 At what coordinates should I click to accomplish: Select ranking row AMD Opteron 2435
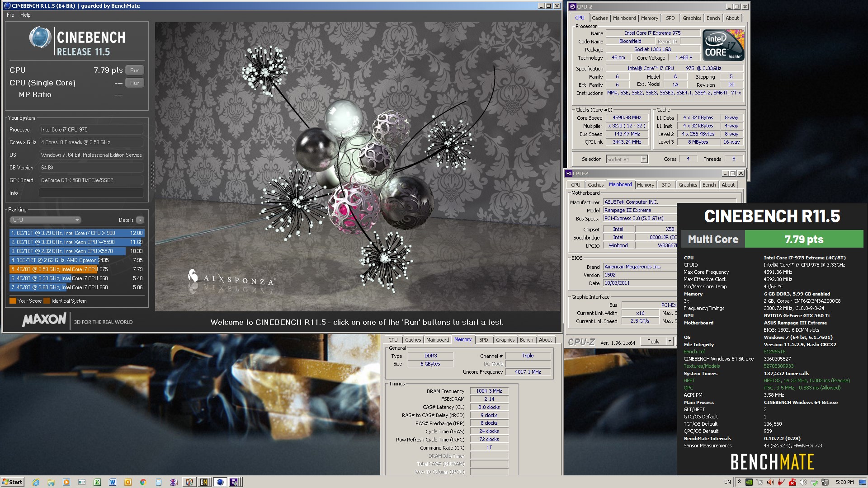[x=77, y=260]
